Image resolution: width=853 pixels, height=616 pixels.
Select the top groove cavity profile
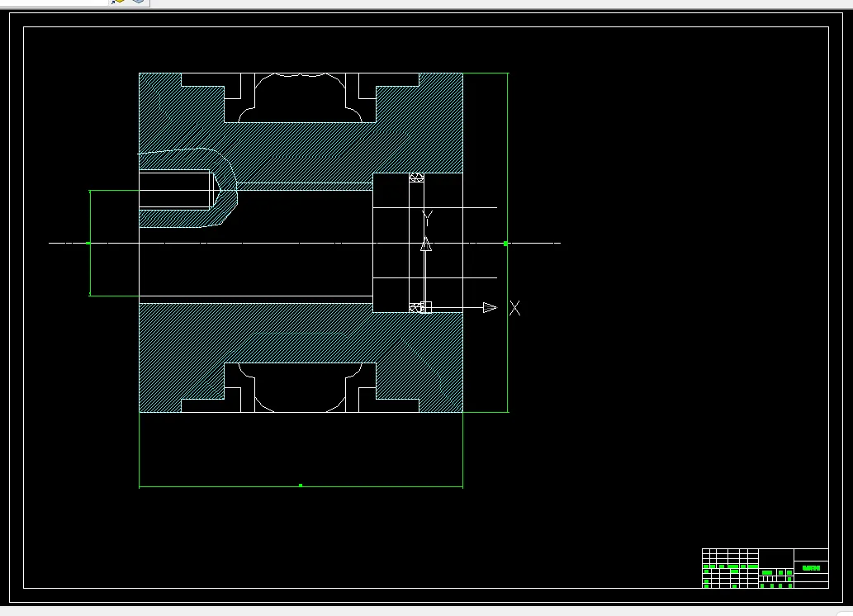click(x=301, y=97)
